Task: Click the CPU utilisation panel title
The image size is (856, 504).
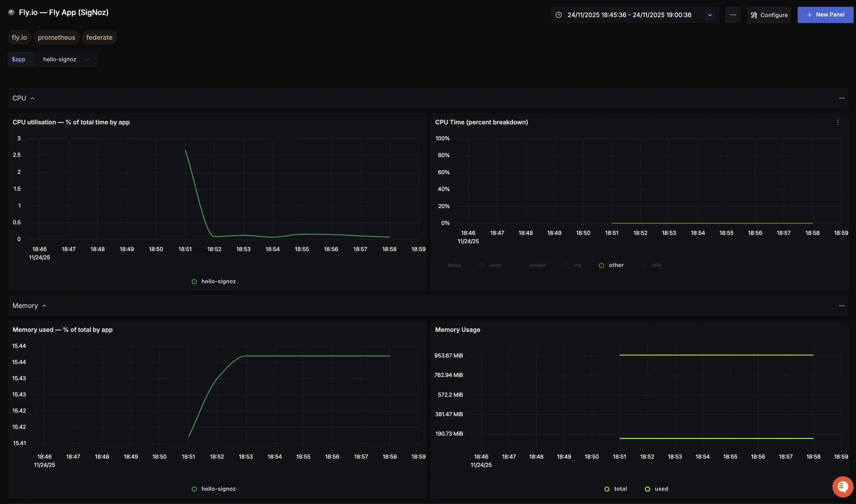Action: (x=71, y=122)
